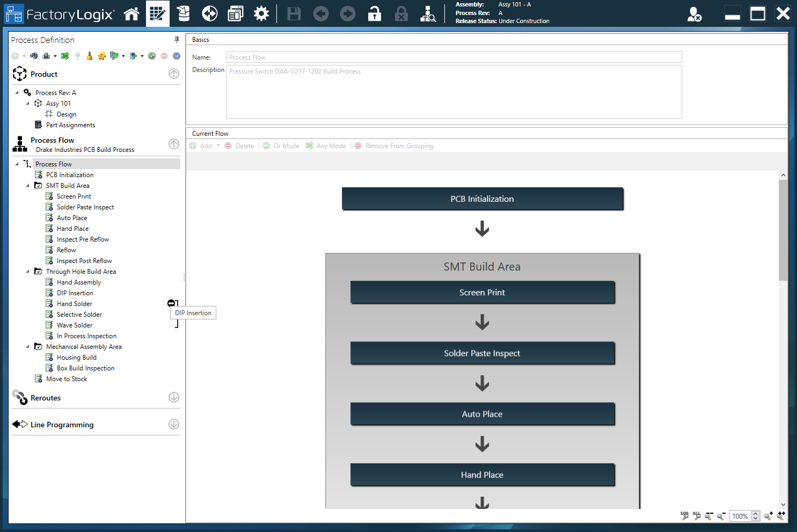This screenshot has height=532, width=797.
Task: Expand the Reroutes section
Action: click(173, 397)
